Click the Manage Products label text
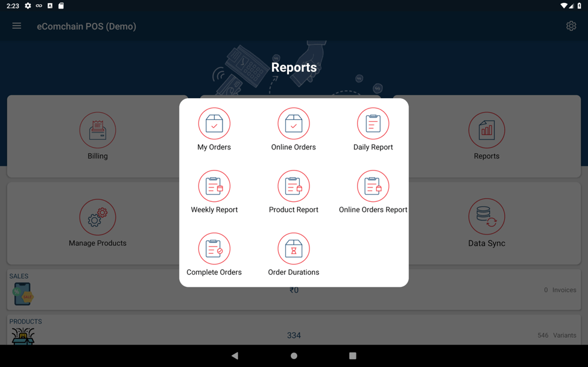This screenshot has height=367, width=588. (x=98, y=243)
